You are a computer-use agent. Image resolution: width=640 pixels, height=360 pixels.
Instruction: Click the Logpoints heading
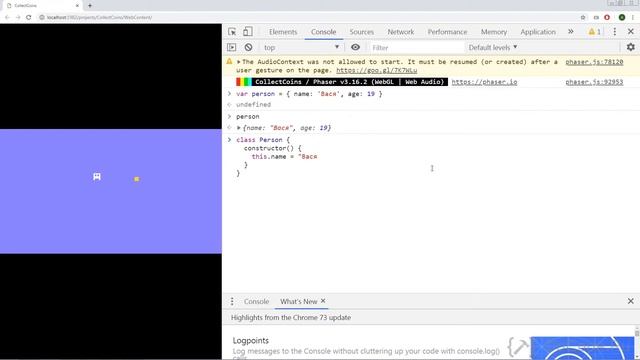251,340
